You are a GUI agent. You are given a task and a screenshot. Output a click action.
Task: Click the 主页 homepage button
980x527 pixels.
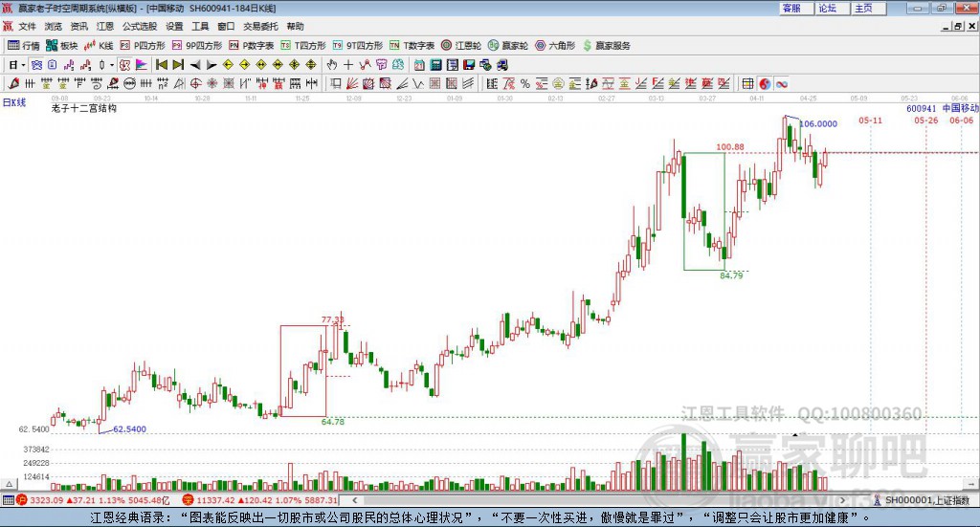click(x=869, y=8)
